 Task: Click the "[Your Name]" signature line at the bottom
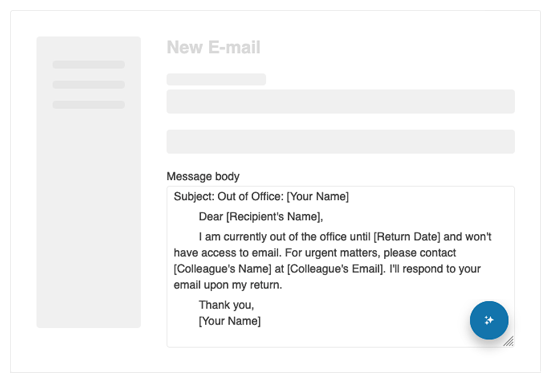(x=230, y=321)
